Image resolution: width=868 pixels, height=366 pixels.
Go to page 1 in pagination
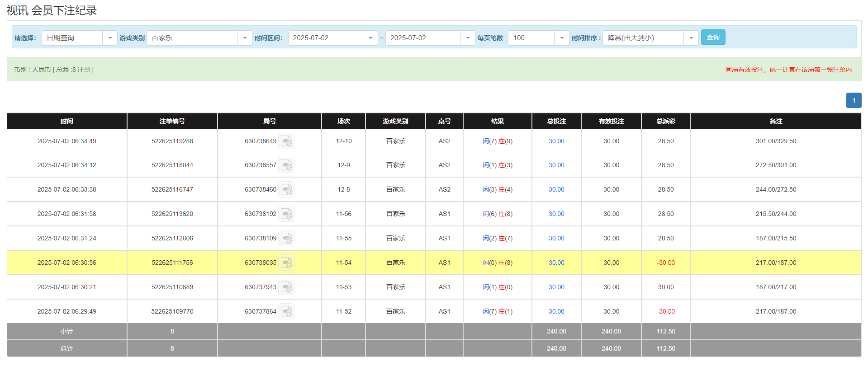coord(854,100)
